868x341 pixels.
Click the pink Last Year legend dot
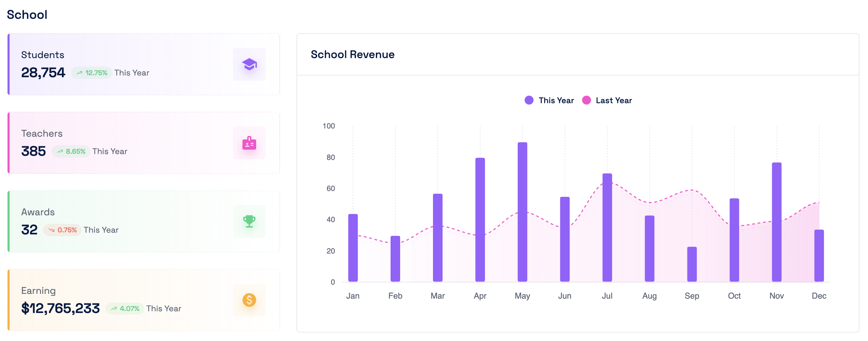(586, 100)
